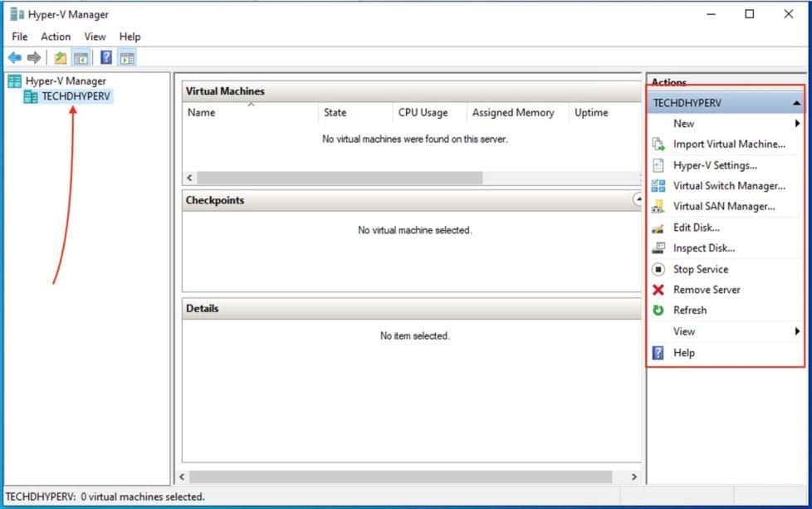This screenshot has width=812, height=509.
Task: Open the Action menu
Action: pos(56,37)
